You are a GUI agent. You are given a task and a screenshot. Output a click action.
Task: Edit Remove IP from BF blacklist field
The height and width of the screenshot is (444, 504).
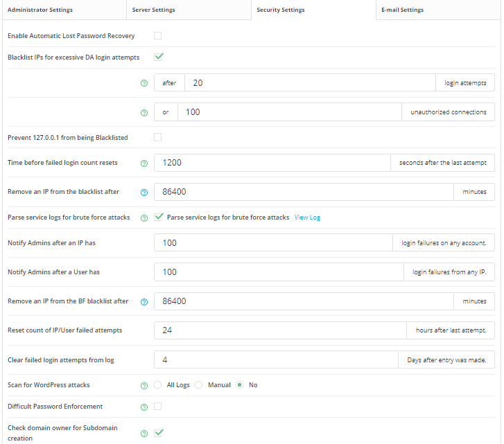pos(304,301)
